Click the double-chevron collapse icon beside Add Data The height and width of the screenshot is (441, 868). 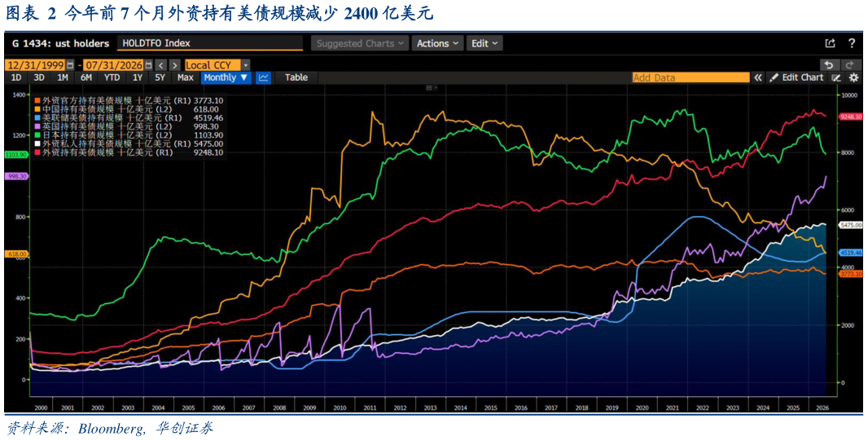point(758,77)
